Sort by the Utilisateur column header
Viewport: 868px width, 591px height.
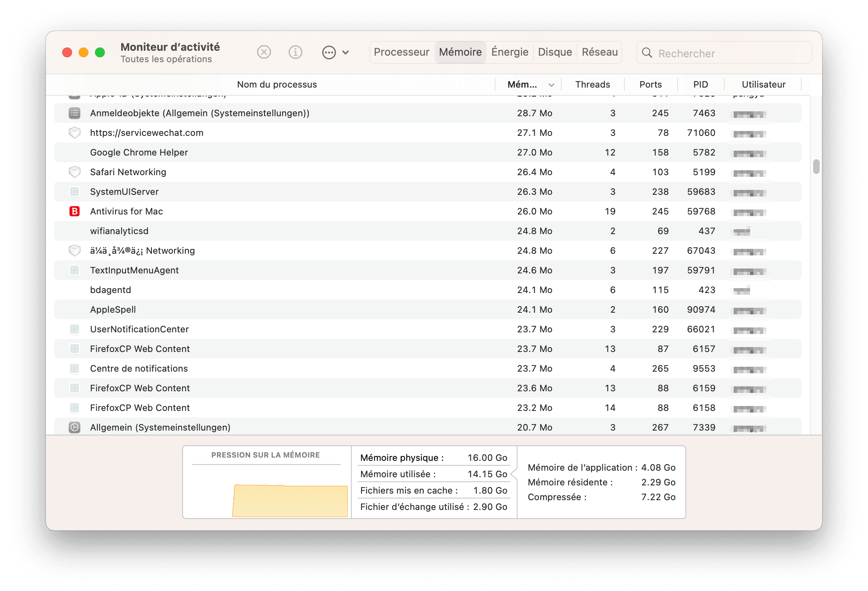(x=764, y=84)
